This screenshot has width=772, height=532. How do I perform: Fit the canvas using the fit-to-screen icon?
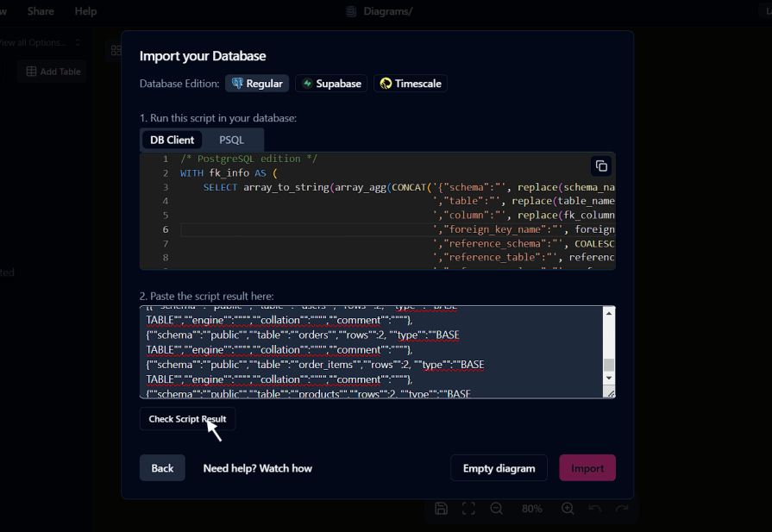click(468, 509)
